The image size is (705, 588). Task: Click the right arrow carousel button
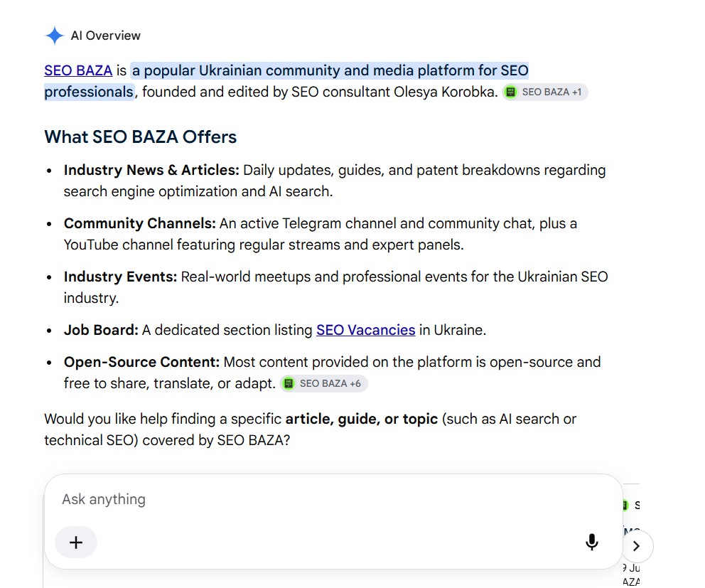(x=637, y=546)
